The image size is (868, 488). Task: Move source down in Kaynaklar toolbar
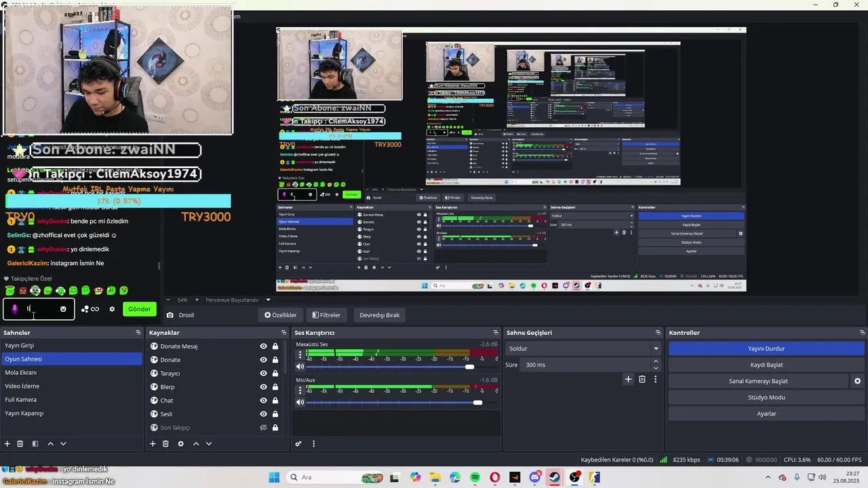(209, 444)
